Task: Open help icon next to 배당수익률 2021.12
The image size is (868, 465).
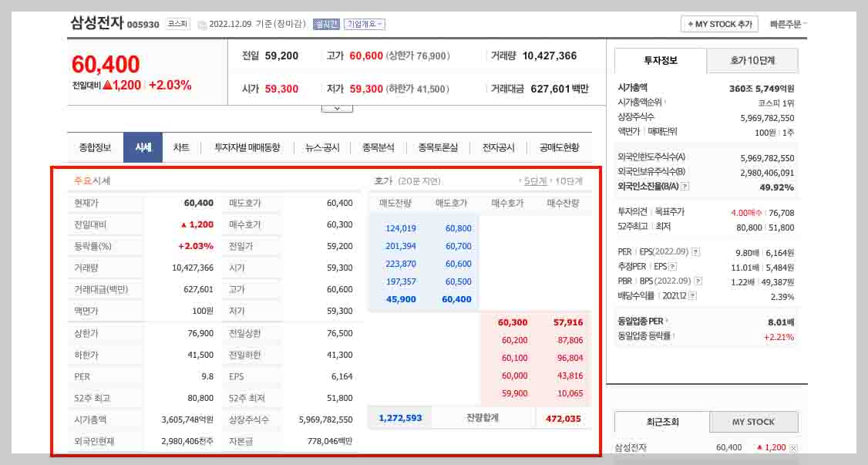Action: click(692, 296)
